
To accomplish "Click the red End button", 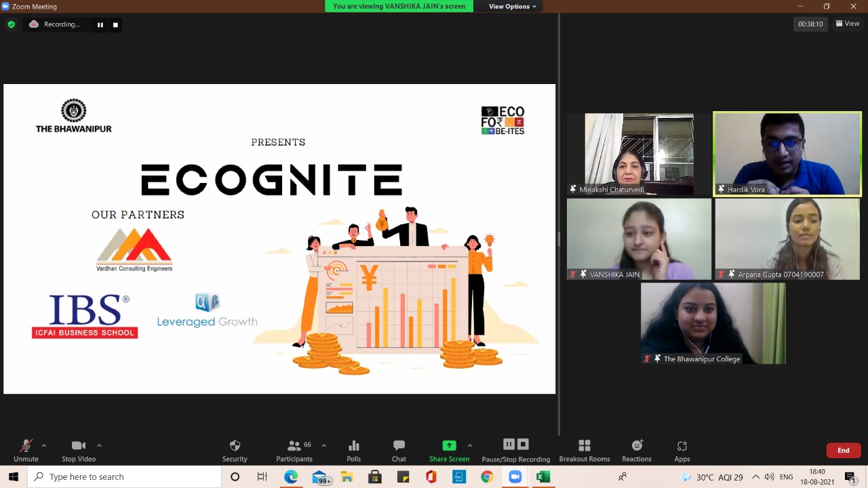I will pyautogui.click(x=843, y=450).
